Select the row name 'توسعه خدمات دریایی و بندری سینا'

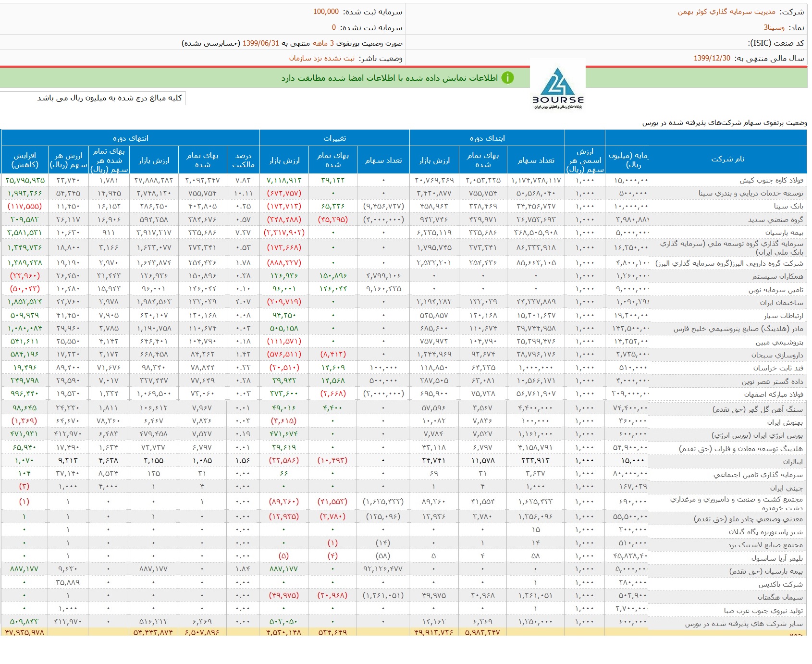[751, 193]
